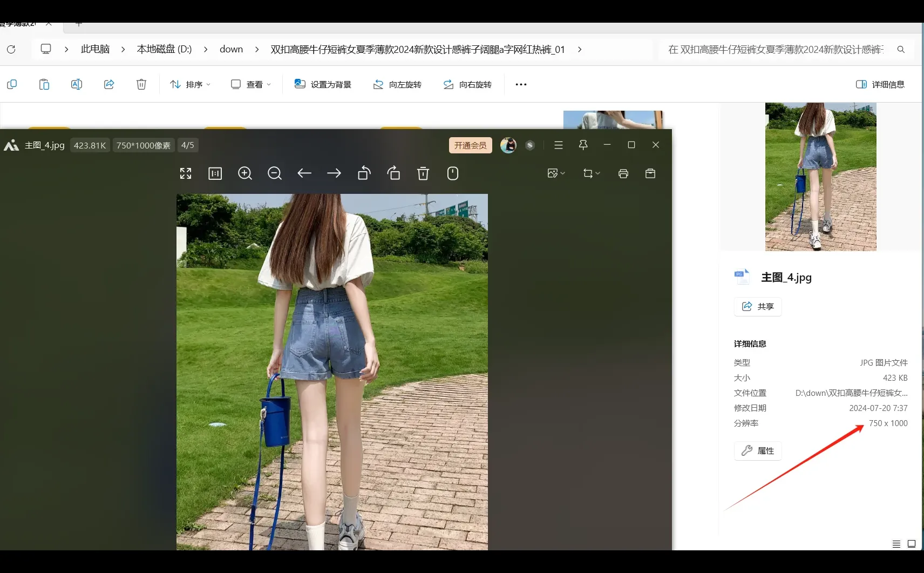Open the 查看 view options dropdown
This screenshot has width=924, height=573.
click(250, 84)
